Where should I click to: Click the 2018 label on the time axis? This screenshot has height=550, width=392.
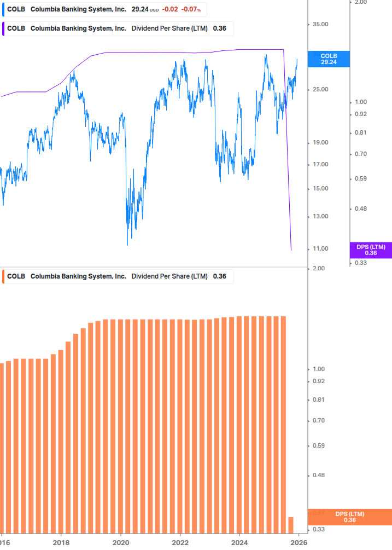click(61, 543)
